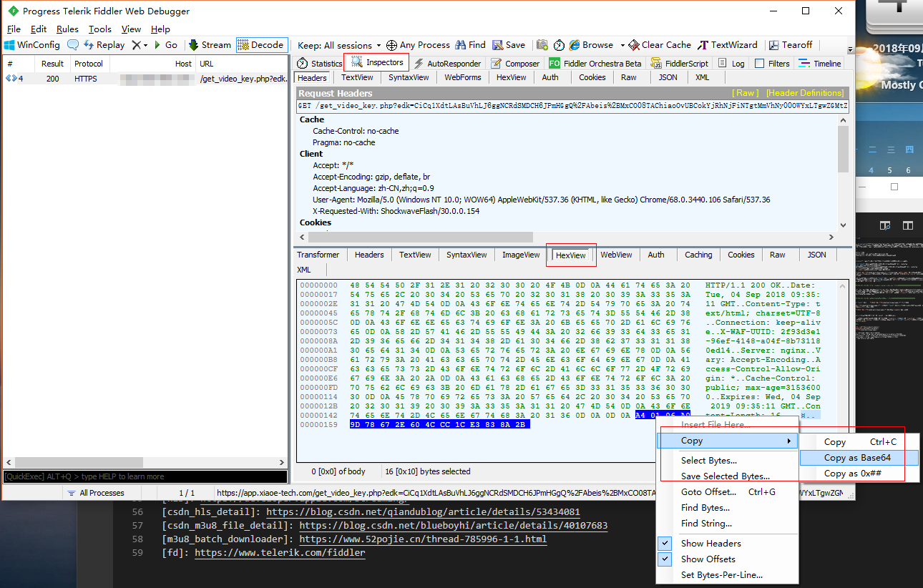Click the Remove sessions X icon
Image resolution: width=923 pixels, height=588 pixels.
136,44
